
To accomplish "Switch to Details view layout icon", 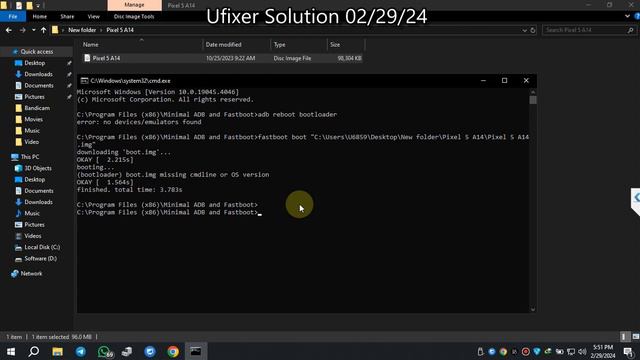I will [x=624, y=337].
